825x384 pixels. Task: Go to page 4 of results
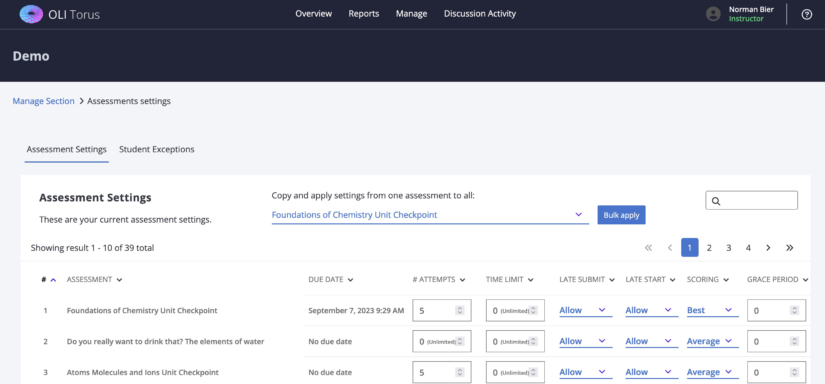coord(748,248)
